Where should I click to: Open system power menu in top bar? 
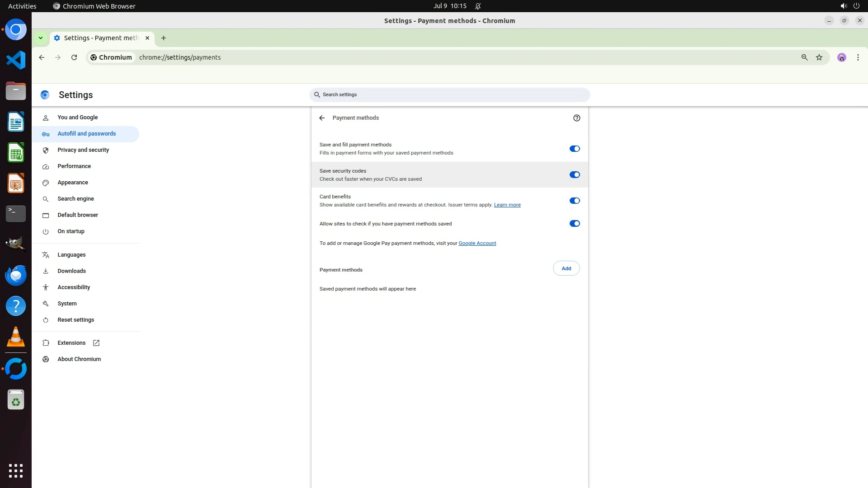[856, 6]
